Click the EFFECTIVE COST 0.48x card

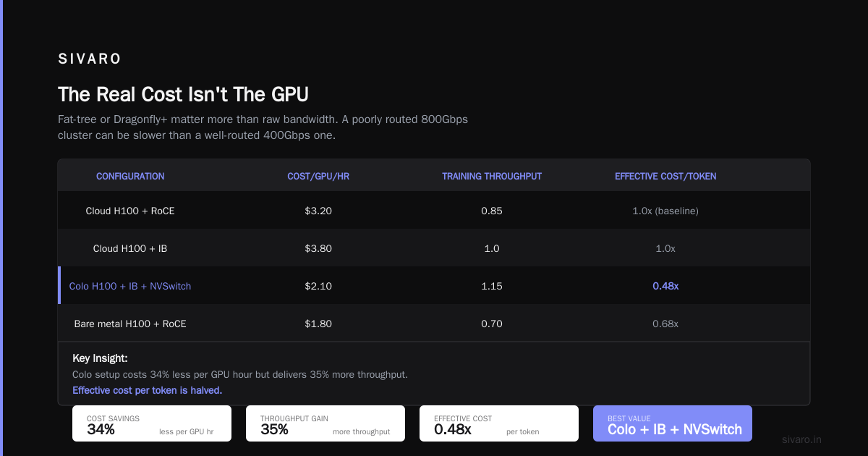(x=499, y=423)
